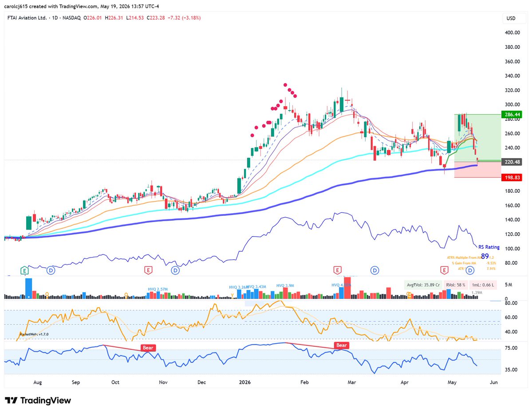Image resolution: width=532 pixels, height=413 pixels.
Task: Open the dividend D marker in mid-May
Action: click(470, 271)
